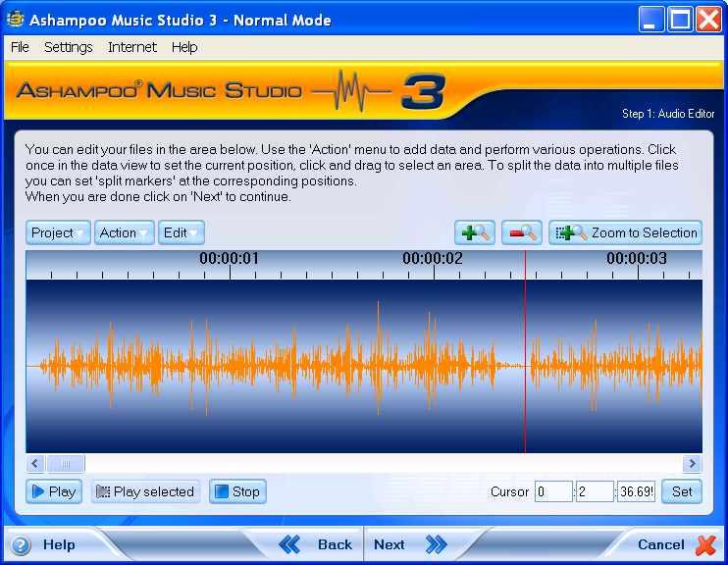Go Back to the previous step
This screenshot has height=565, width=728.
pos(316,544)
